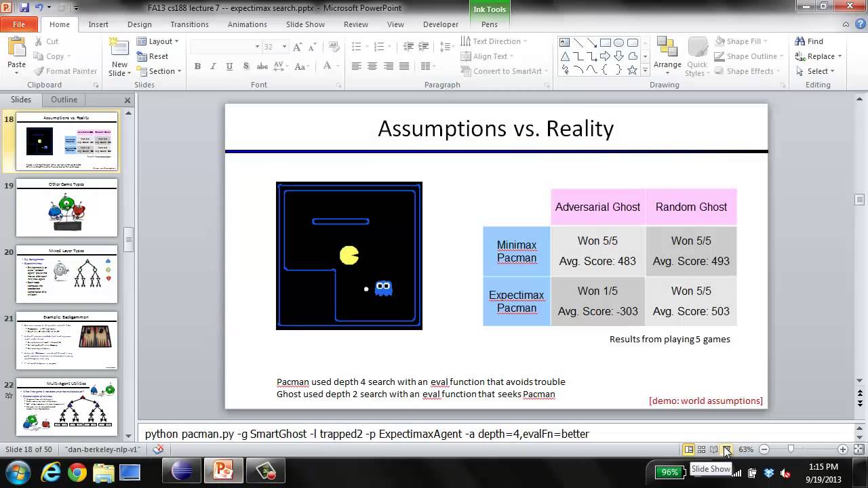Open the File tab
This screenshot has width=868, height=488.
point(19,24)
